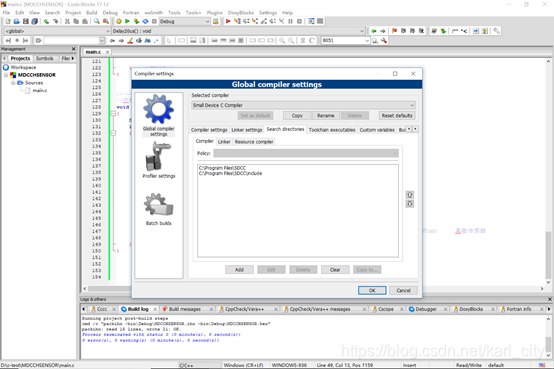Viewport: 554px width, 369px height.
Task: Open the <global> scope dropdown
Action: pos(57,31)
